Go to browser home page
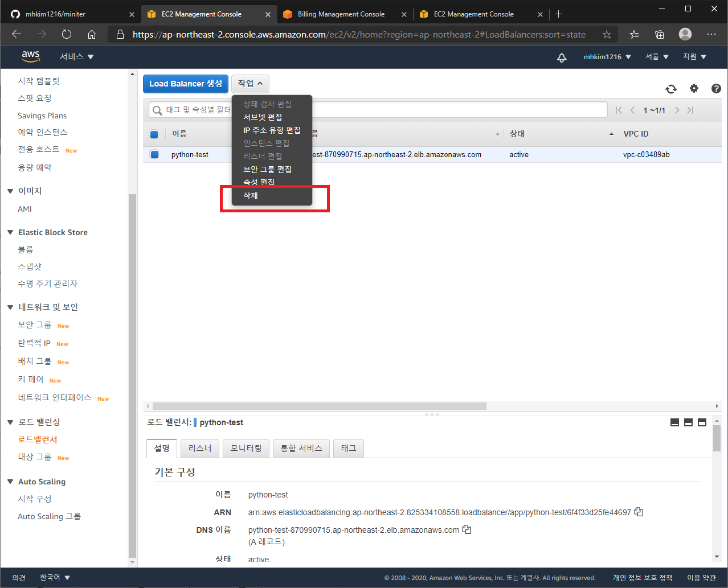Image resolution: width=728 pixels, height=588 pixels. coord(92,34)
